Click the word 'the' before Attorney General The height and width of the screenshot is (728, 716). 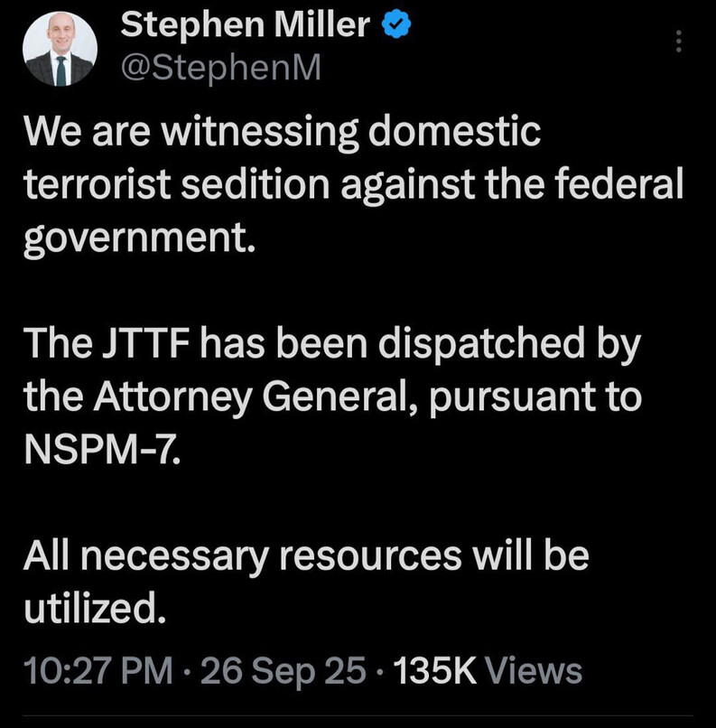pos(51,397)
